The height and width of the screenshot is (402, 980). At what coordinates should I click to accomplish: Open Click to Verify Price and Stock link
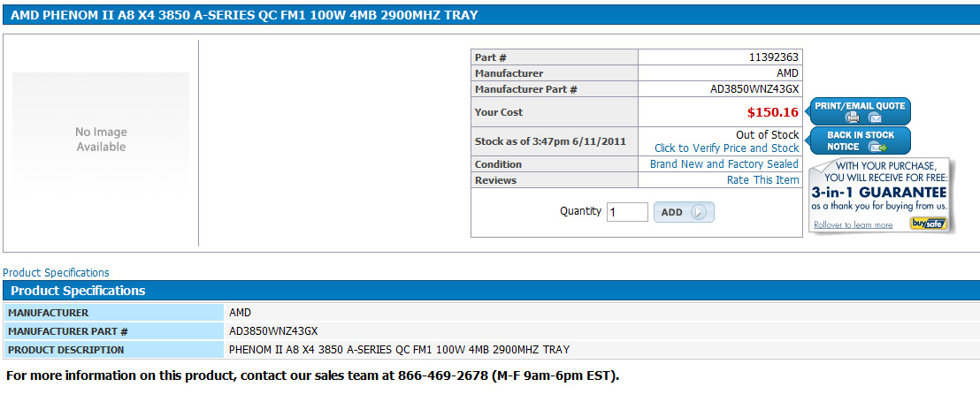726,148
